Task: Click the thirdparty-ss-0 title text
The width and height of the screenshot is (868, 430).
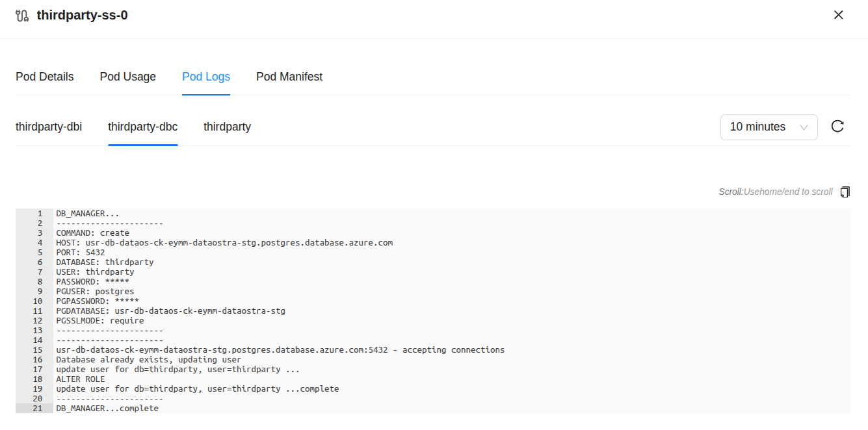Action: (82, 16)
